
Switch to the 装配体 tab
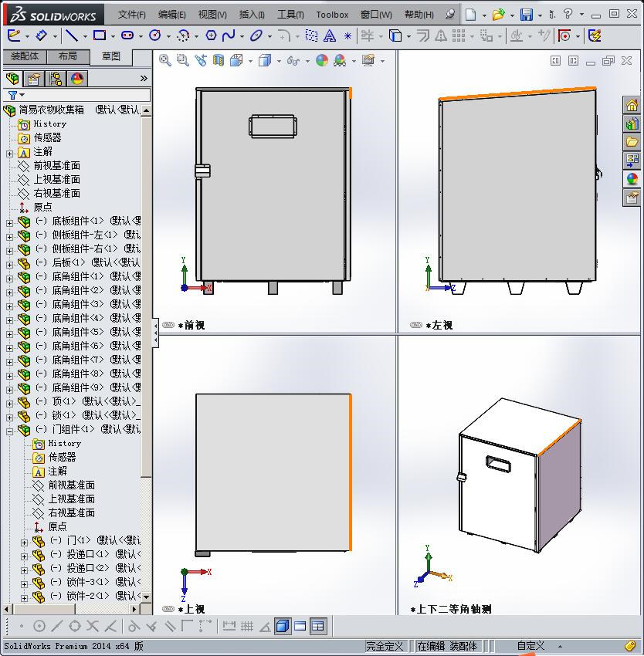tap(25, 56)
